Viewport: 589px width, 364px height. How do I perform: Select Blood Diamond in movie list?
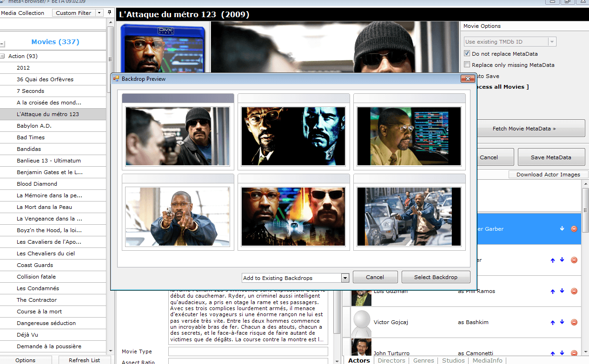click(x=53, y=184)
